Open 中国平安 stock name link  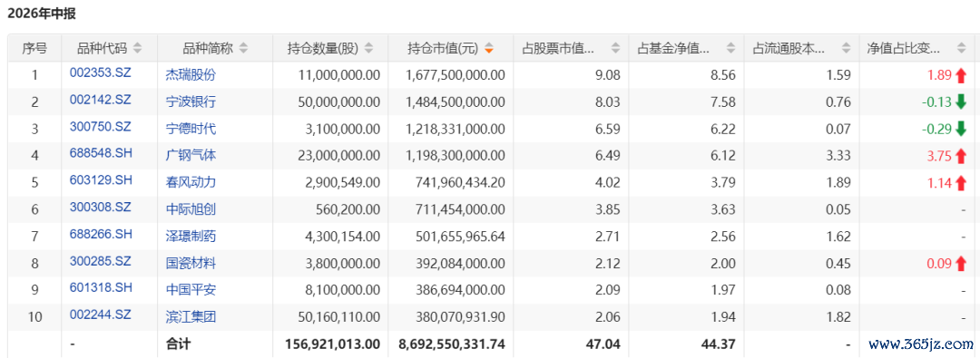[x=191, y=291]
